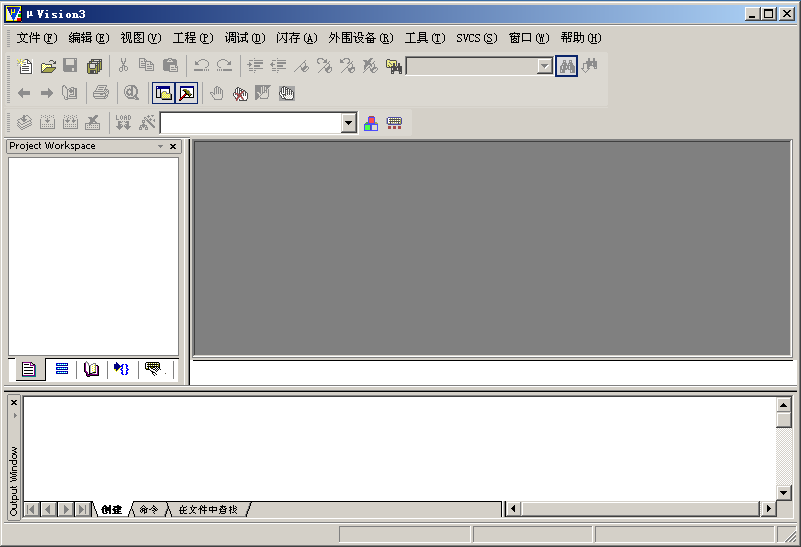This screenshot has height=547, width=801.
Task: Stop build icon
Action: 93,122
